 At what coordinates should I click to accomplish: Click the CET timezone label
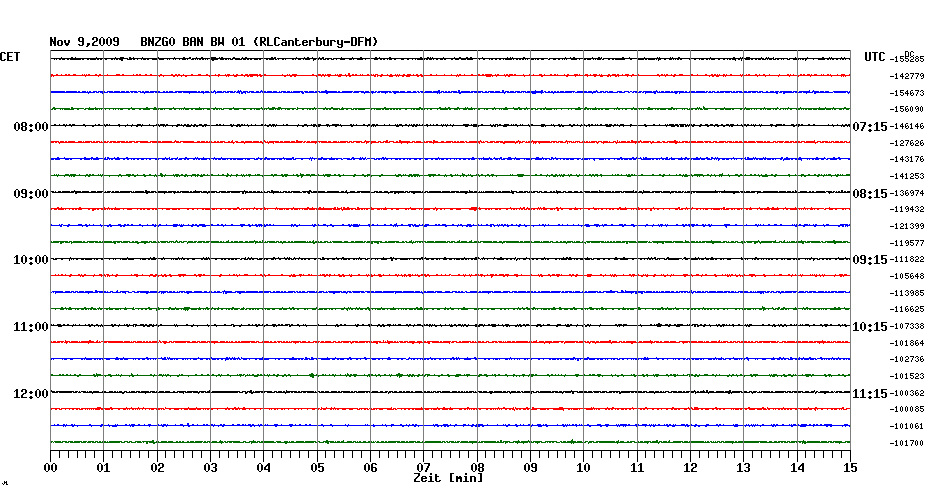10,57
